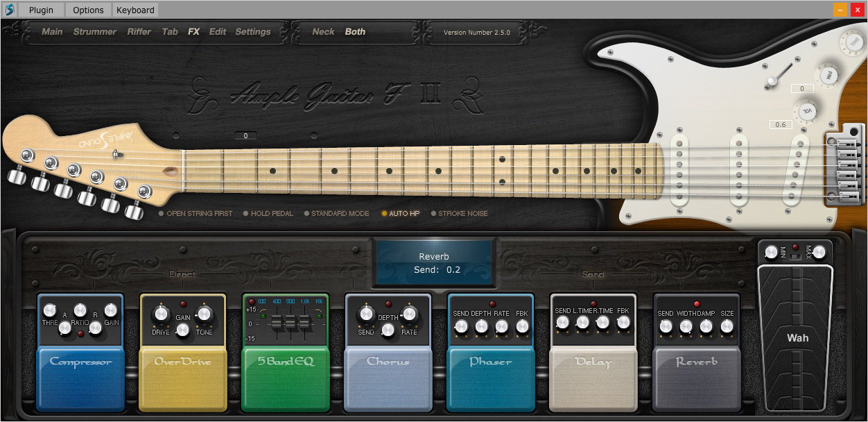Screen dimensions: 868x422
Task: Click the Delay pedal footswitch
Action: (593, 378)
